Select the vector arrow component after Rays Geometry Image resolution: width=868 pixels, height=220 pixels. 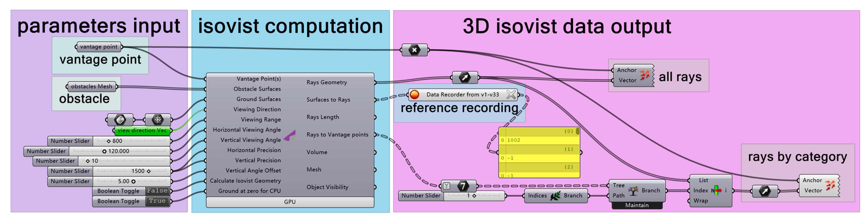[x=465, y=78]
